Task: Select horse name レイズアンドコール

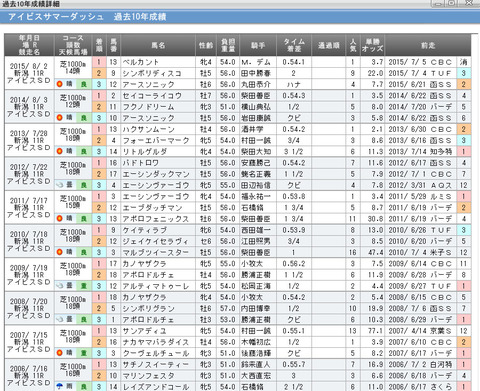Action: pyautogui.click(x=156, y=387)
